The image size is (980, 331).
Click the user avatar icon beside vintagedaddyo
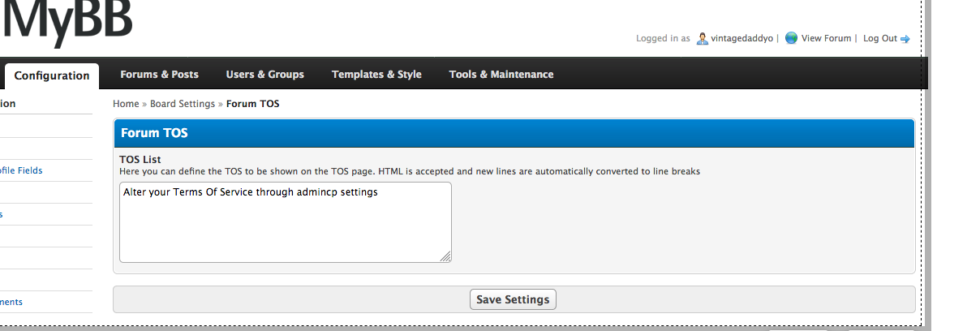coord(703,38)
